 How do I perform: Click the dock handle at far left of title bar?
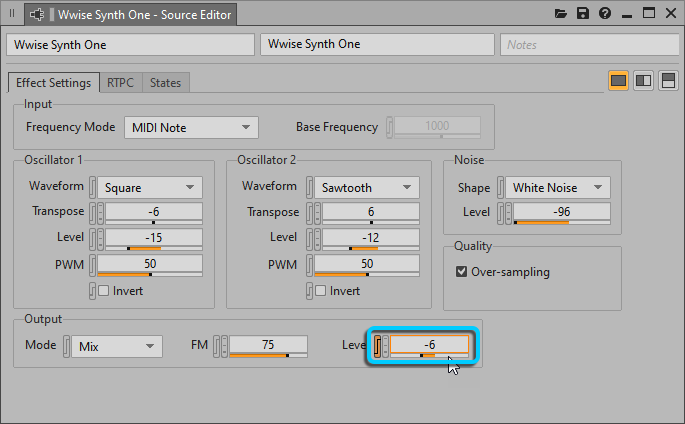[12, 14]
